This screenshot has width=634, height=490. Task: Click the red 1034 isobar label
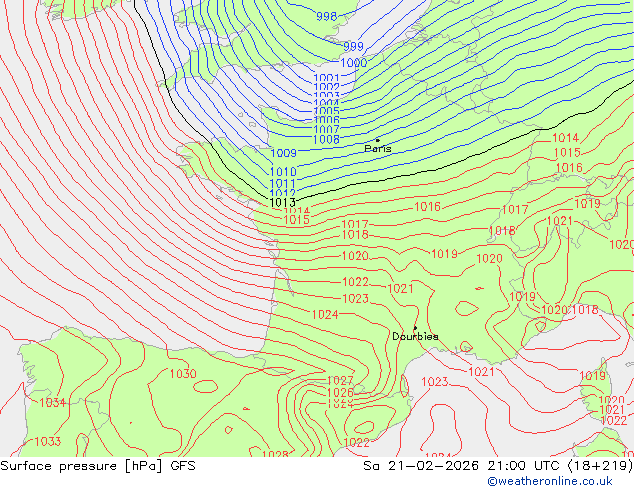tap(53, 403)
